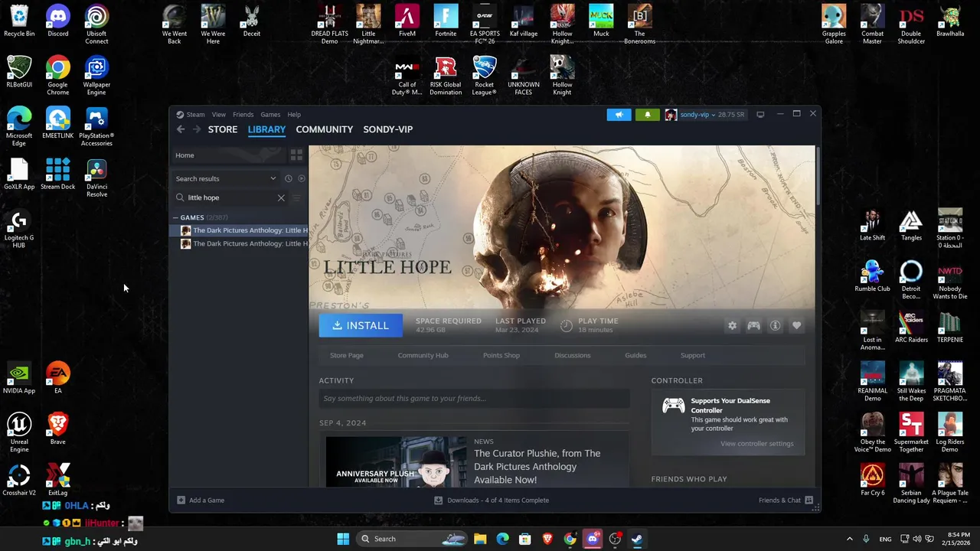Focus the library search field
980x551 pixels.
230,197
